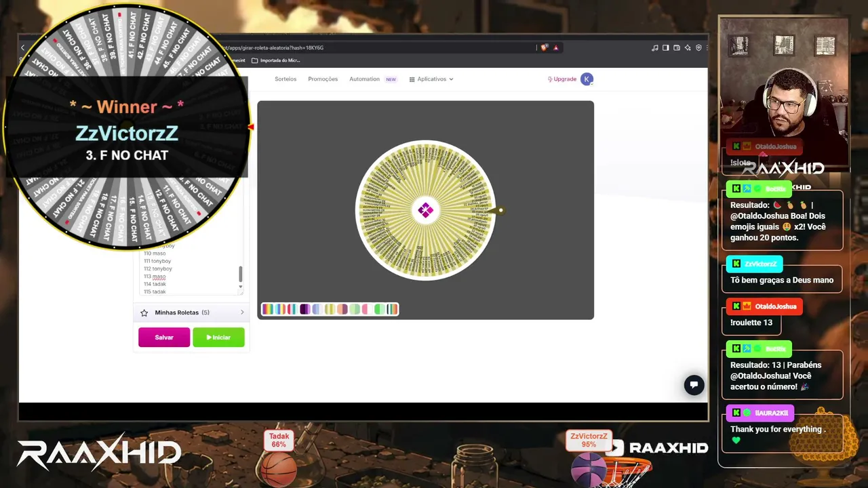This screenshot has height=488, width=868.
Task: Open the Leo AI sparkle icon
Action: (688, 47)
